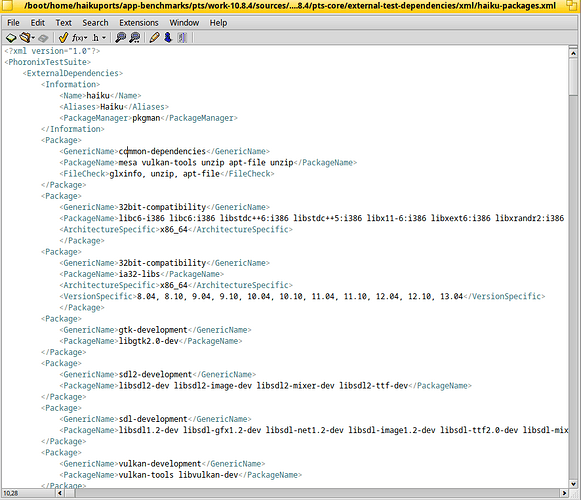The height and width of the screenshot is (500, 581).
Task: Click the horizontal scrollbar right arrow
Action: click(x=564, y=493)
